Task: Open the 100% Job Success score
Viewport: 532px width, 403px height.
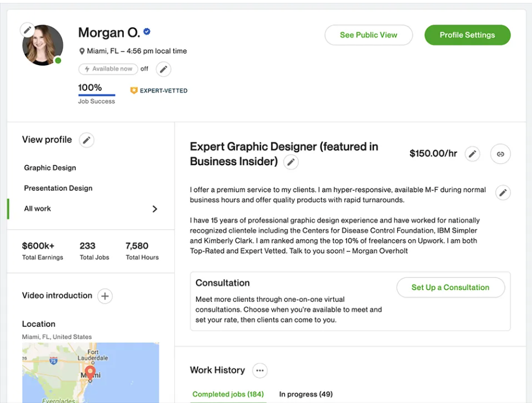Action: 97,94
